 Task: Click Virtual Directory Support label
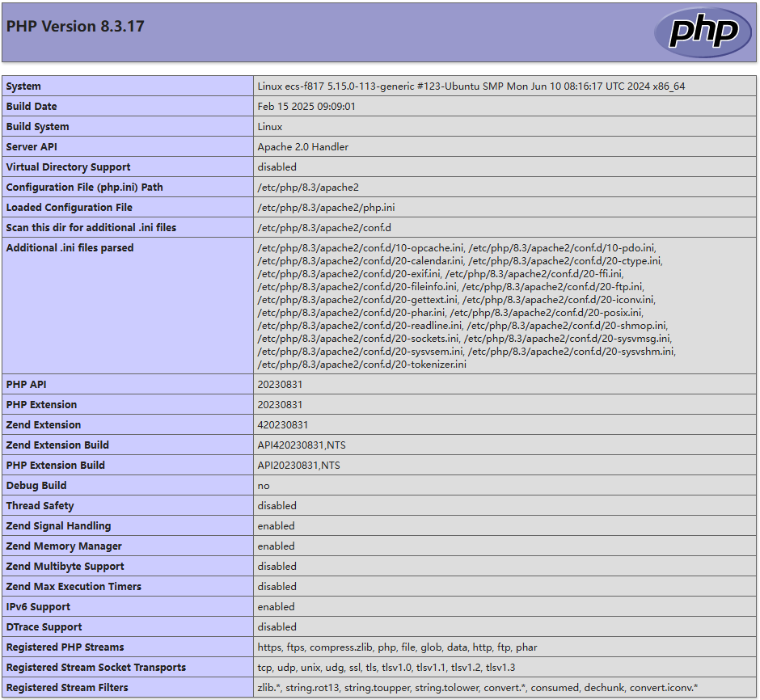pos(69,167)
